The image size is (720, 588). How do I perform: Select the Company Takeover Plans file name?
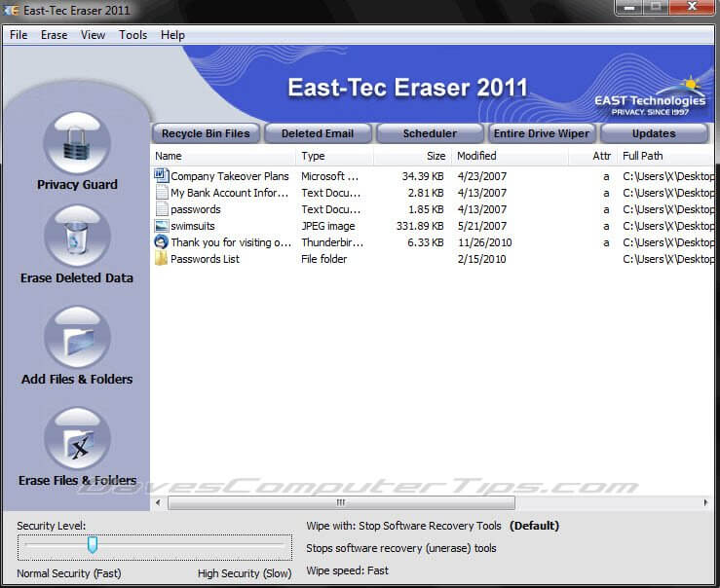tap(230, 176)
